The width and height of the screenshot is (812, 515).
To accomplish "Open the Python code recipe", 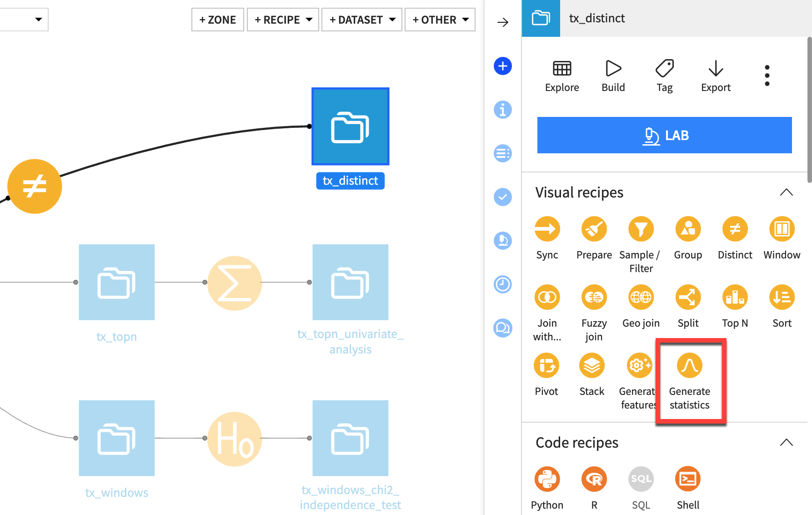I will (x=547, y=479).
